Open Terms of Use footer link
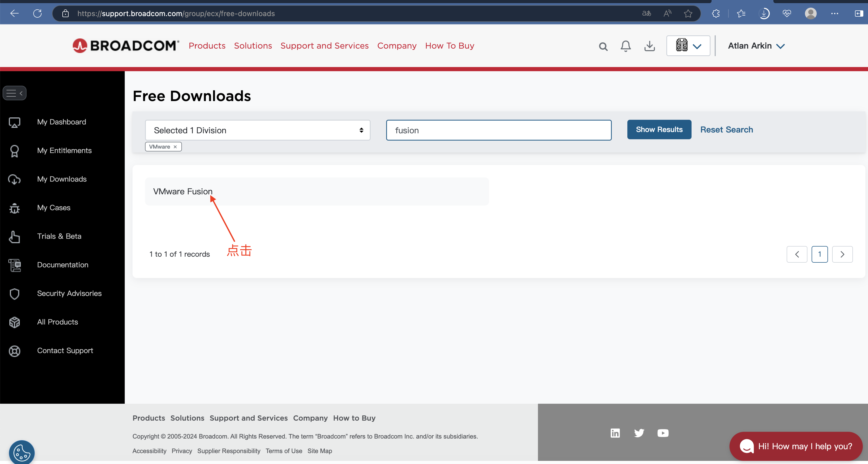 click(284, 451)
